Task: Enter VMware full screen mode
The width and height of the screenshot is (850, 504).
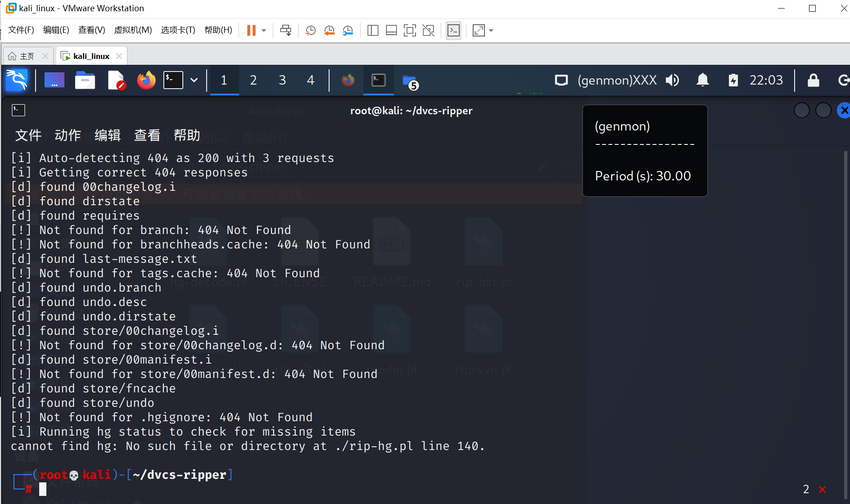Action: coord(410,30)
